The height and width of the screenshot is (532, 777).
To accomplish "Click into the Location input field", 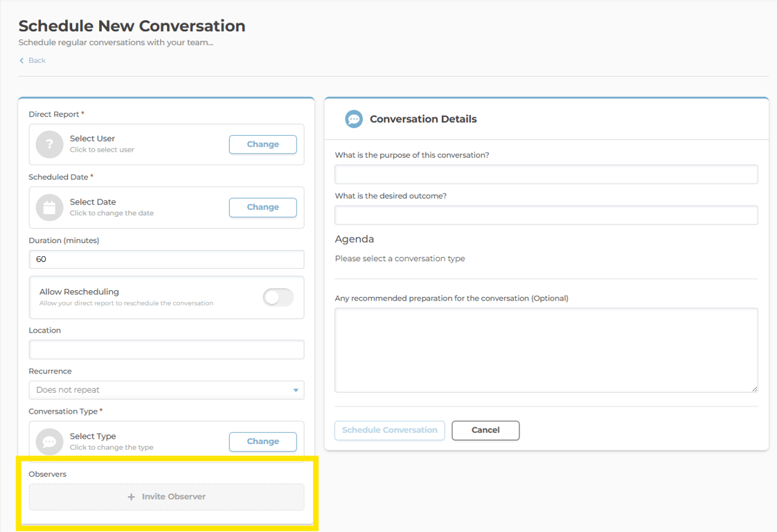I will pos(166,349).
